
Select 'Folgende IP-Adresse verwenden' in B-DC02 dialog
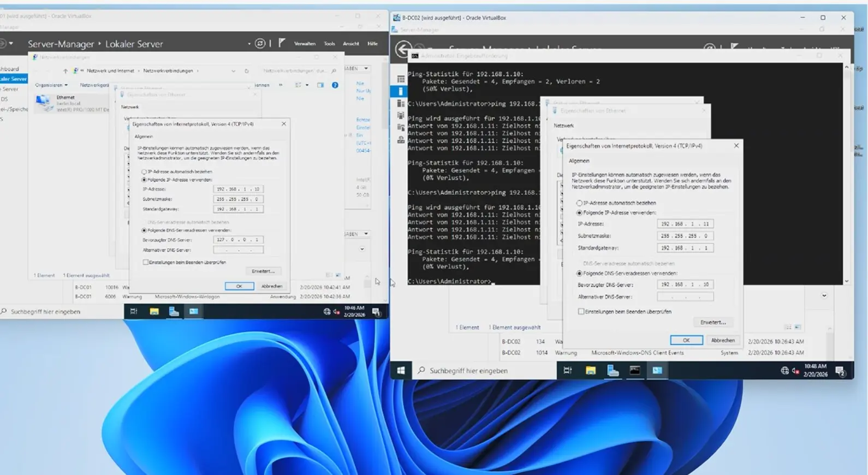pyautogui.click(x=579, y=213)
